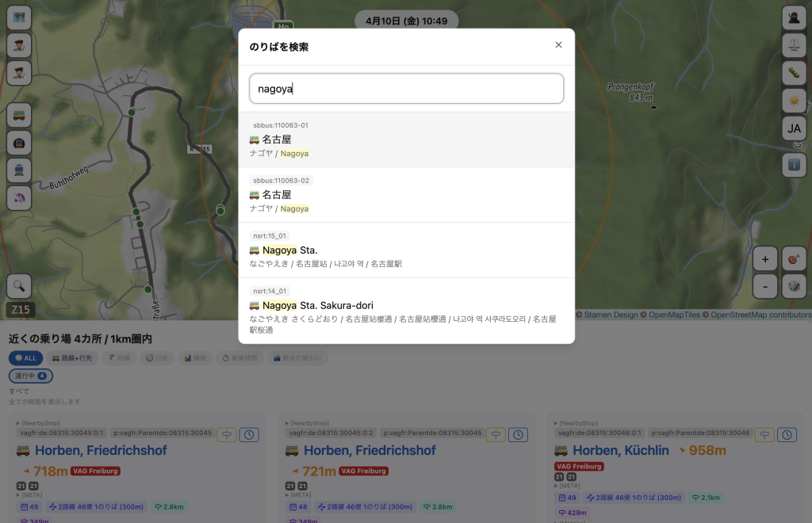812x523 pixels.
Task: Click the dice icon button
Action: coord(794,286)
